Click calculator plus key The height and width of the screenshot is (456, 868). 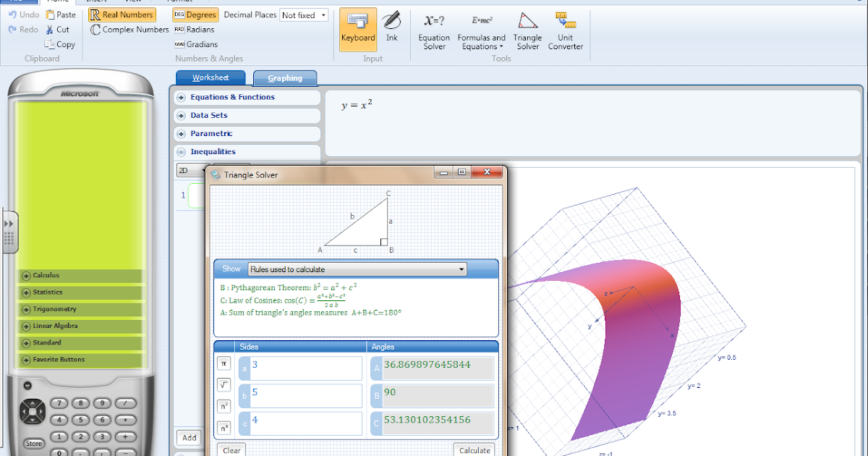coord(125,436)
